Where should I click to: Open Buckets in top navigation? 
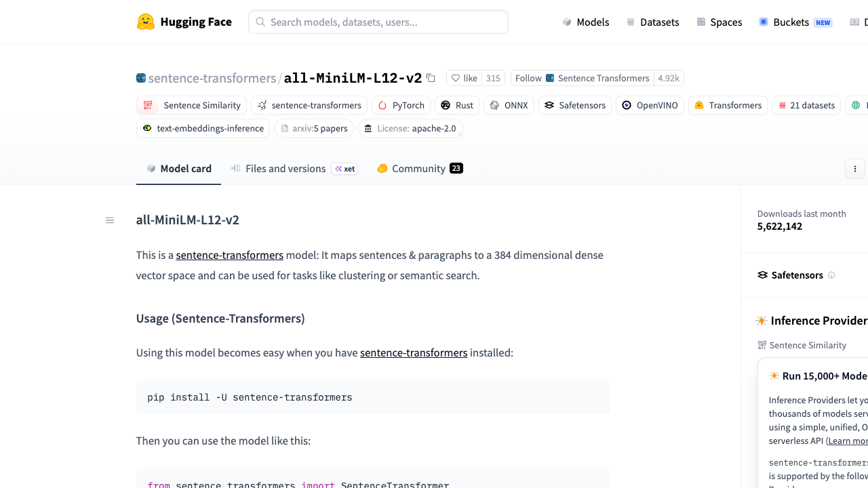(795, 22)
